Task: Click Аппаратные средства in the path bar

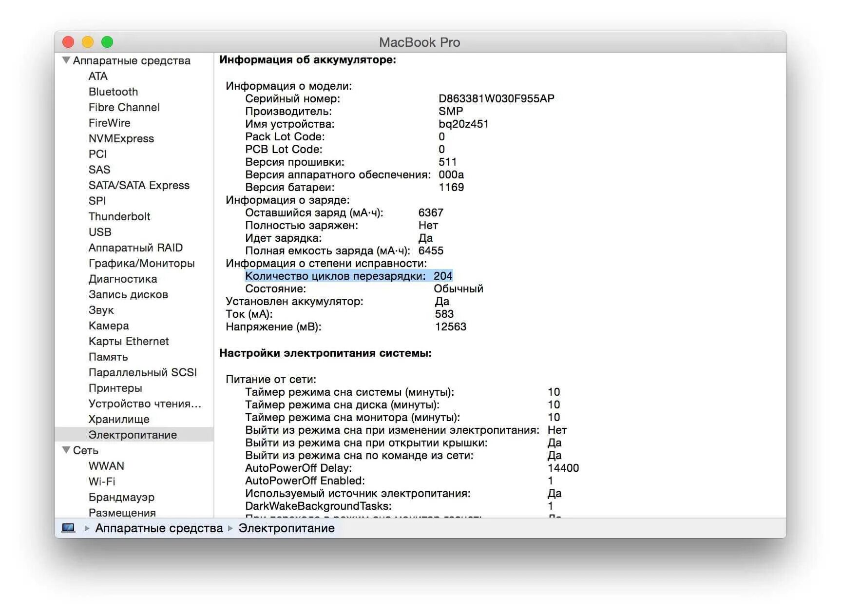Action: pyautogui.click(x=159, y=528)
